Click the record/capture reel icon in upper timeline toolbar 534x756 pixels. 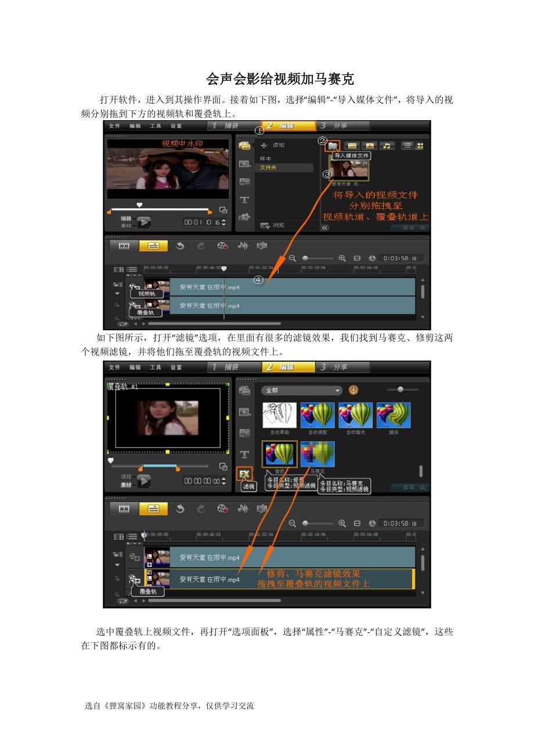pyautogui.click(x=222, y=246)
